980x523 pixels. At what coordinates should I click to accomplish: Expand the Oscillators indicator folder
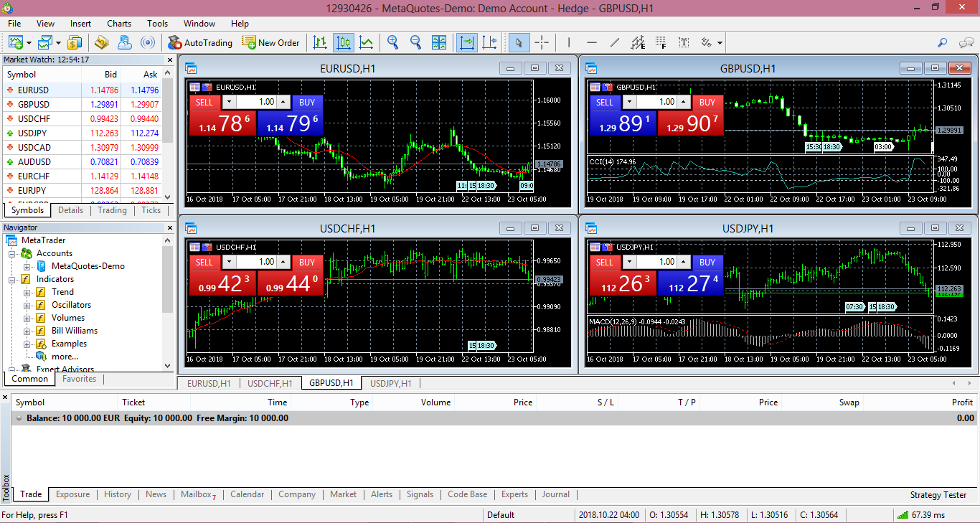tap(27, 305)
